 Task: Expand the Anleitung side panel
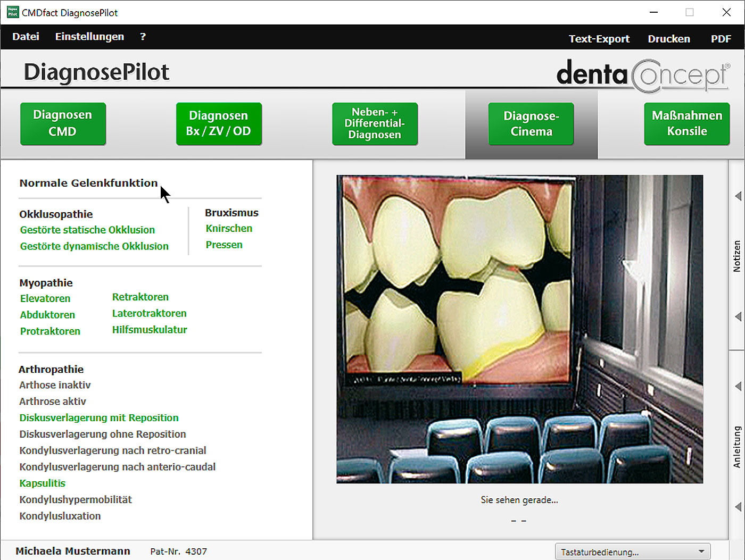click(x=737, y=447)
